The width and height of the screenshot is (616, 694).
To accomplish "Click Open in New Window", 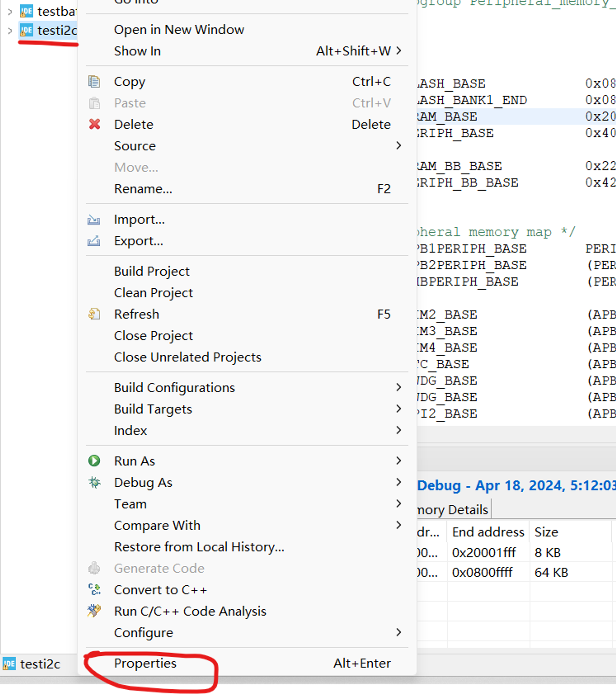I will pyautogui.click(x=179, y=30).
